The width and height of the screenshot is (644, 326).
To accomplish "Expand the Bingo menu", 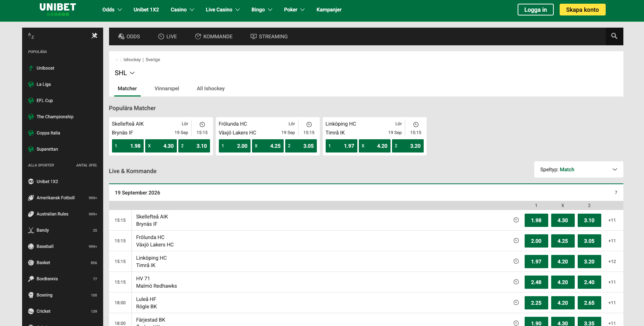I will pos(262,10).
